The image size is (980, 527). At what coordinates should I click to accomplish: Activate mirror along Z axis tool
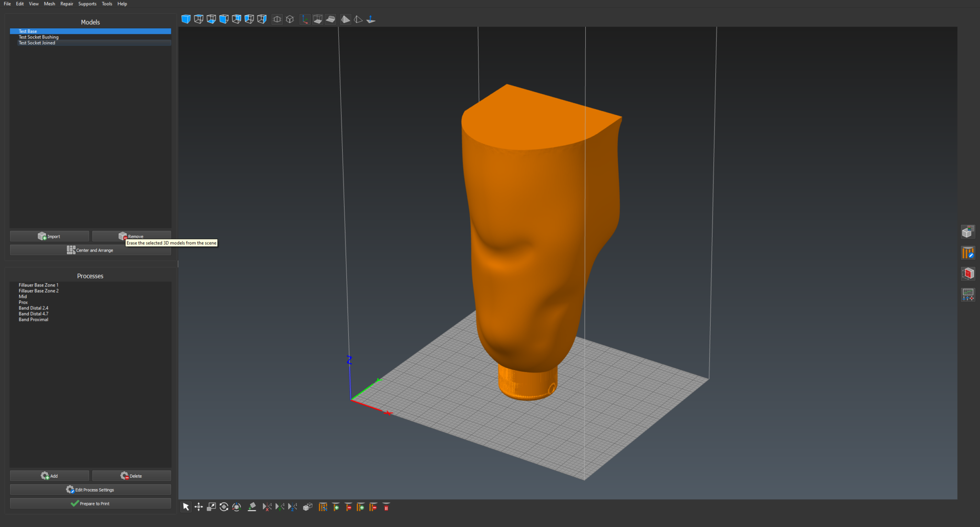(x=293, y=507)
